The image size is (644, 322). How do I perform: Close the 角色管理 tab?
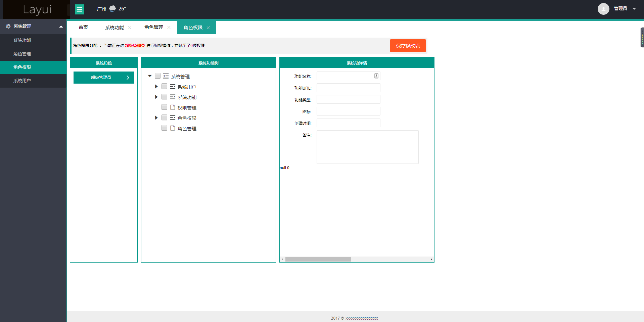pos(169,28)
